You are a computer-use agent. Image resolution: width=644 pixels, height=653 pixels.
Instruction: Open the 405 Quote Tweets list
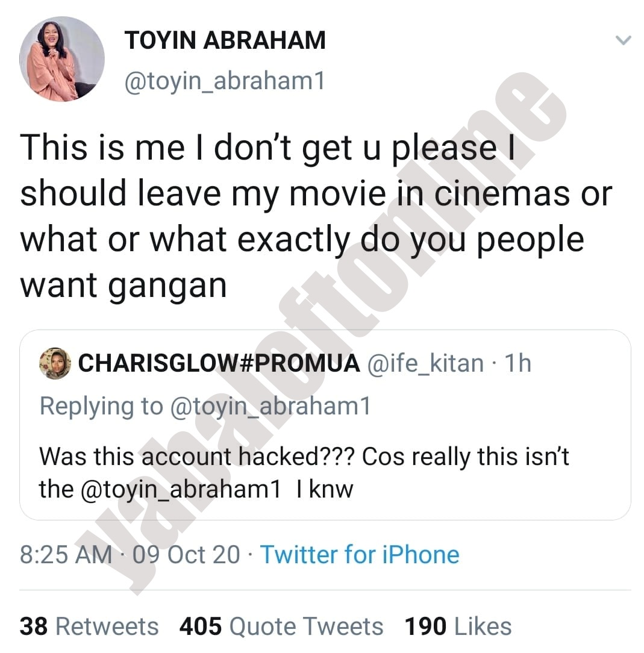[281, 626]
